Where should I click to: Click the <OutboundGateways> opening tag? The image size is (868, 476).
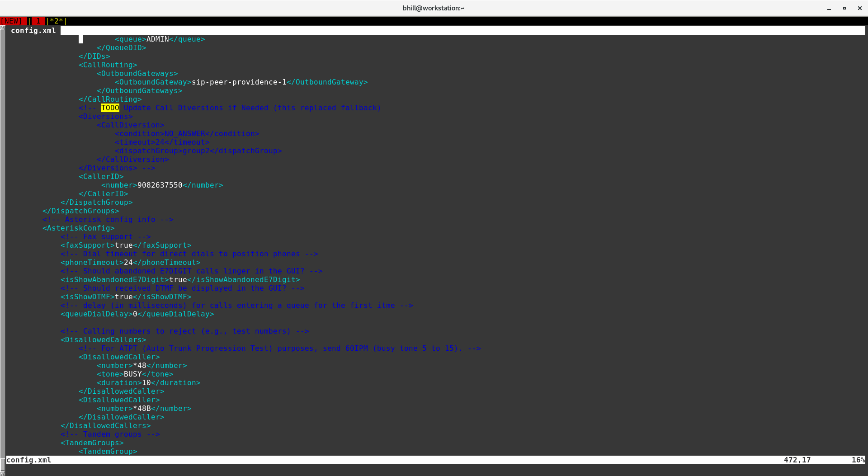pyautogui.click(x=137, y=73)
